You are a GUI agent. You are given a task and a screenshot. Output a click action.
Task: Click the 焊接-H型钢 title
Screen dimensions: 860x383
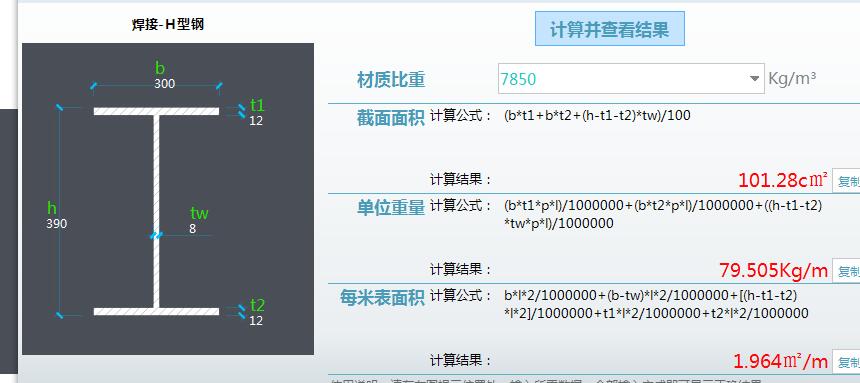(x=168, y=25)
